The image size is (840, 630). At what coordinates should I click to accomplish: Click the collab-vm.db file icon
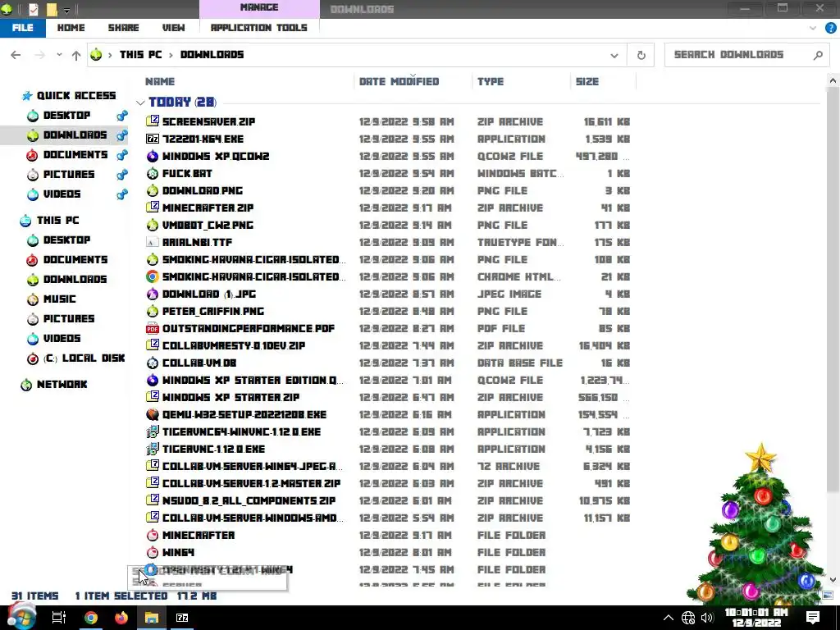(x=153, y=363)
